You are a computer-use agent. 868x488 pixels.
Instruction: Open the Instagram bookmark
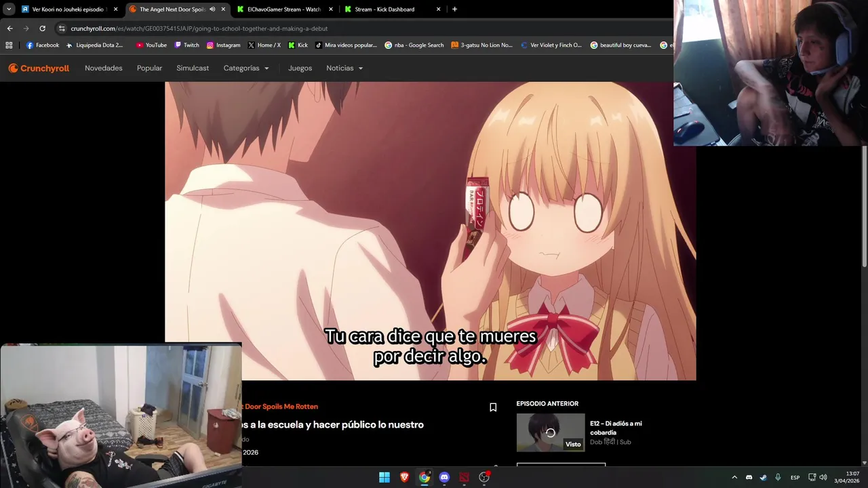point(223,45)
